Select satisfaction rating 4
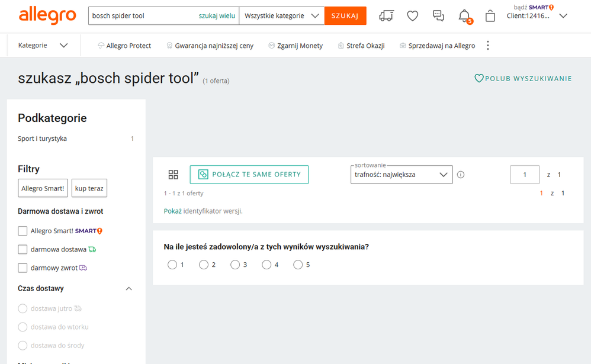The height and width of the screenshot is (364, 591). coord(266,265)
